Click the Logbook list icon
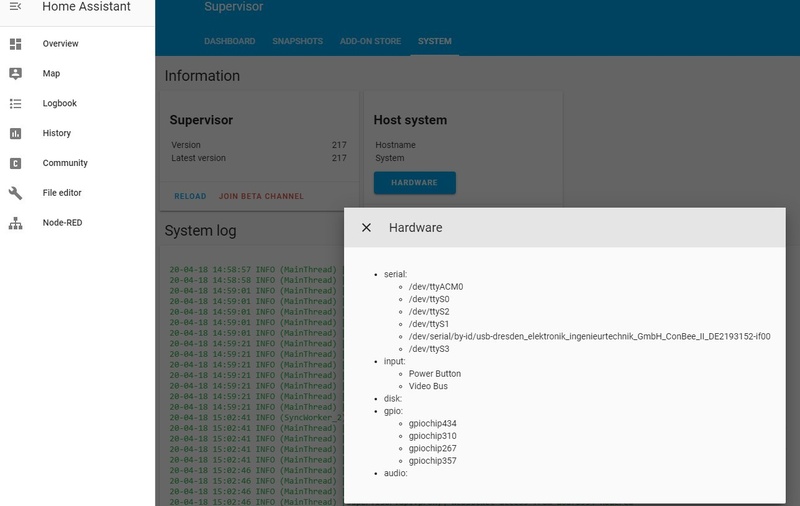This screenshot has height=506, width=800. pos(15,104)
